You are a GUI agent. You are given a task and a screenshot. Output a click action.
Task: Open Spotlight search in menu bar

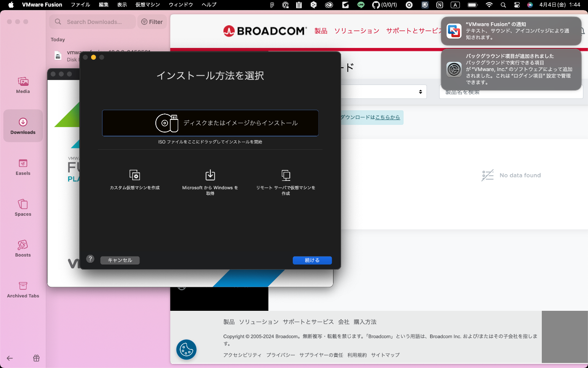(503, 5)
